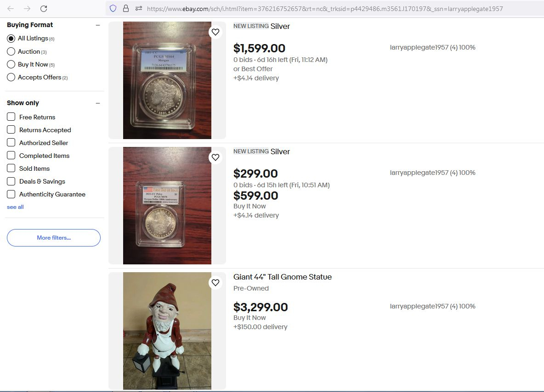Add the $1,599 Silver coin to watchlist
Screen dimensions: 544x392
click(x=215, y=32)
